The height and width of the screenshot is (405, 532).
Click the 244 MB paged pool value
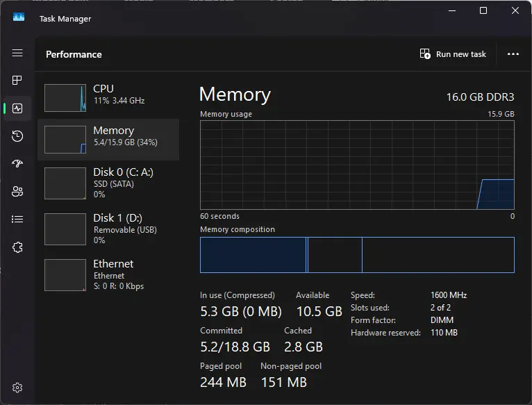click(223, 382)
